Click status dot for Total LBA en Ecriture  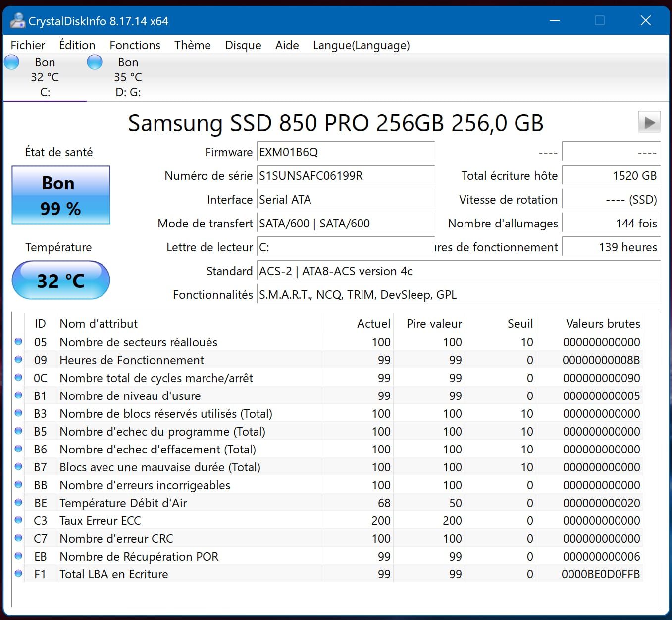pos(18,574)
